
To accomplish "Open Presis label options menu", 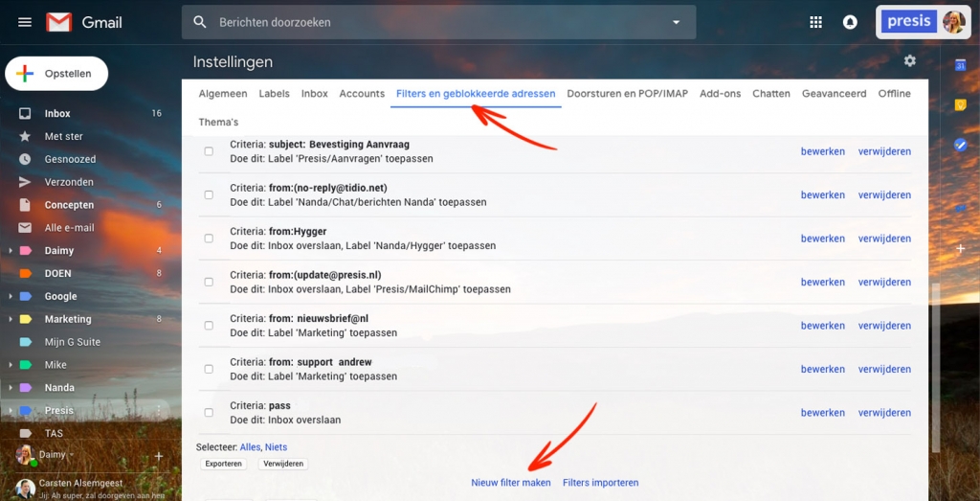I will click(x=159, y=410).
